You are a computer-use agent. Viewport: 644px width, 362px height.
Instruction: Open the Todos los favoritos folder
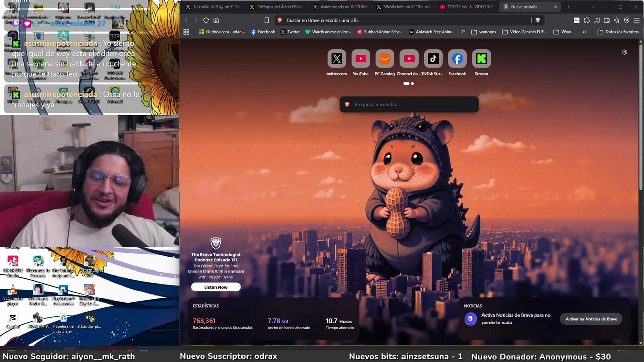tap(618, 32)
